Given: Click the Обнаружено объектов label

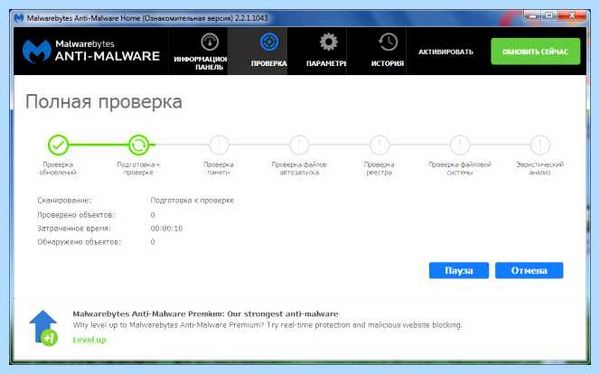Looking at the screenshot, I should [x=79, y=242].
